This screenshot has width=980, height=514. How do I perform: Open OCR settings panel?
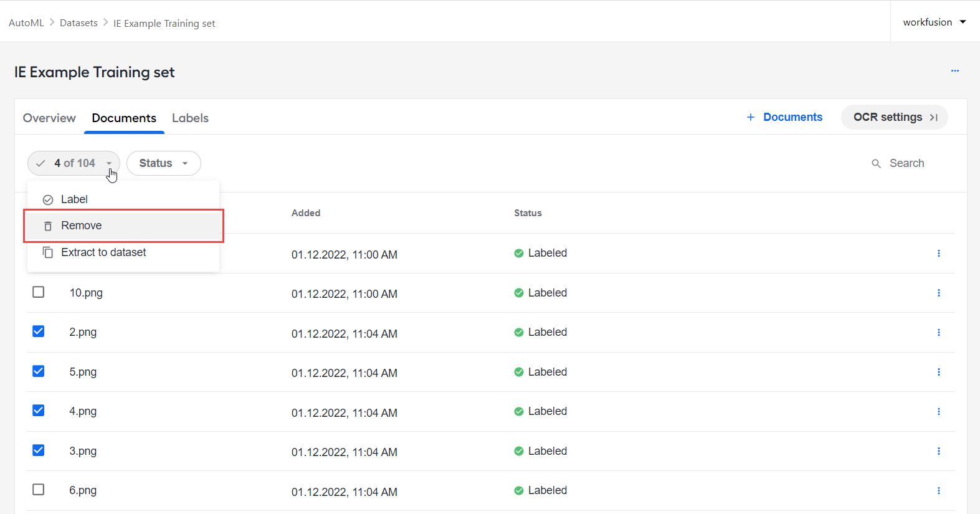[895, 117]
